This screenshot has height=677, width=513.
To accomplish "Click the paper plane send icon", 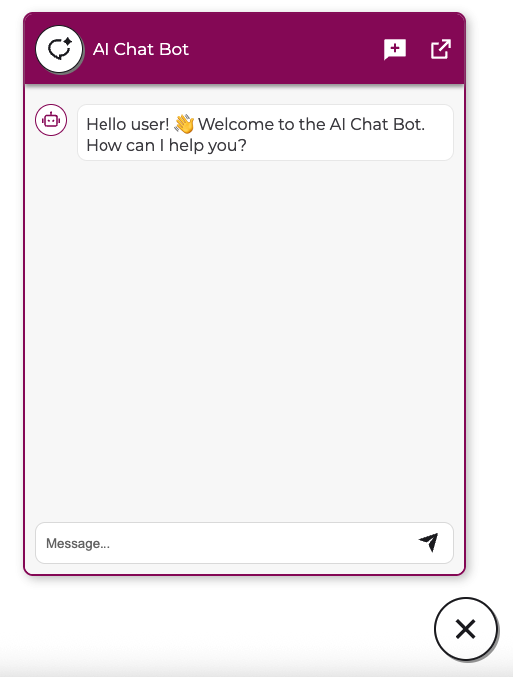I will [x=429, y=542].
